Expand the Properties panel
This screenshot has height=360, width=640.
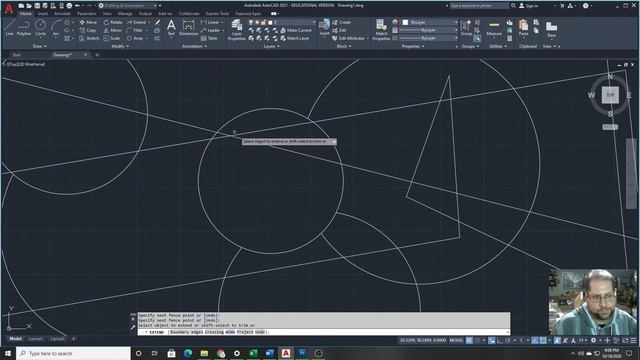[x=413, y=46]
